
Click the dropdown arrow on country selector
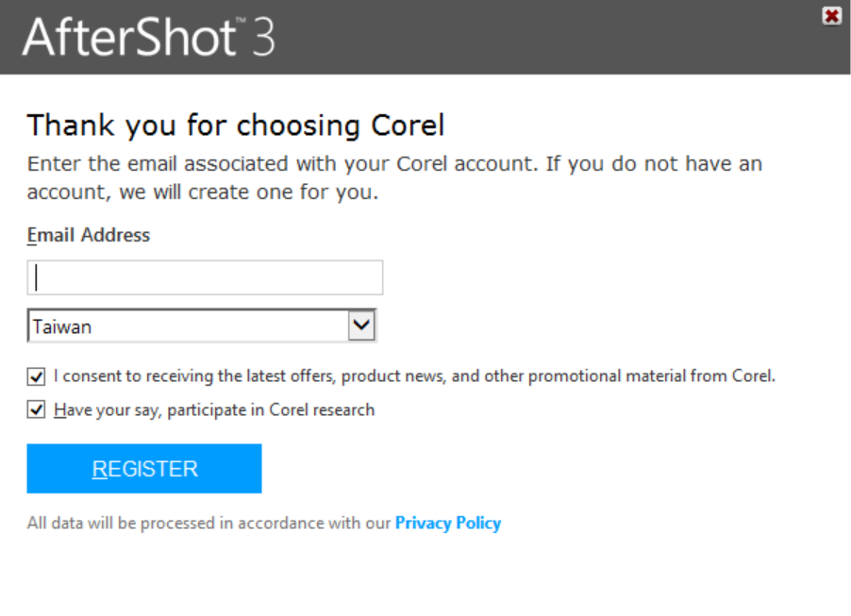point(361,326)
